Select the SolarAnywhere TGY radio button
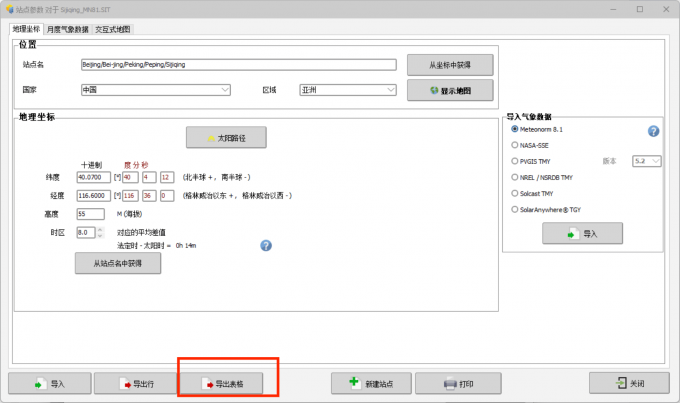 point(515,209)
